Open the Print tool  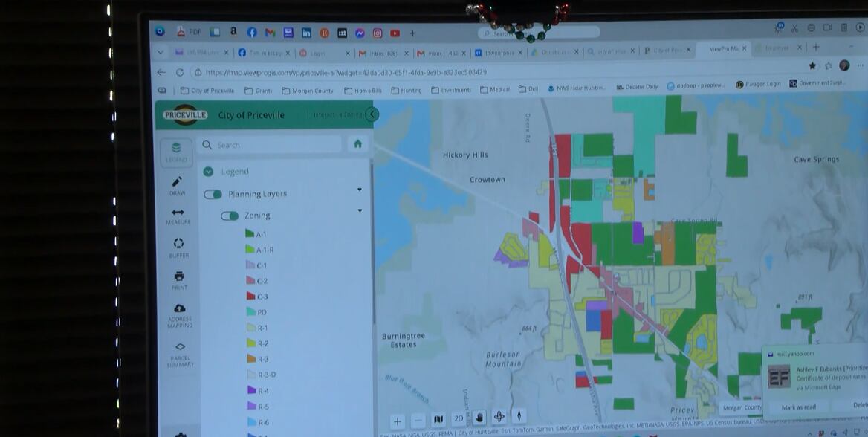[179, 280]
